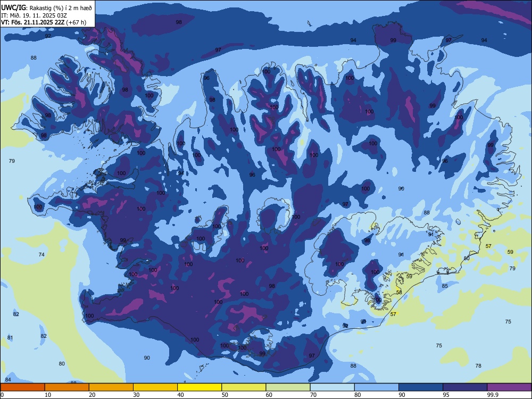This screenshot has height=399, width=532.
Task: Click the amber 20–30 legend swatch
Action: [x=111, y=387]
